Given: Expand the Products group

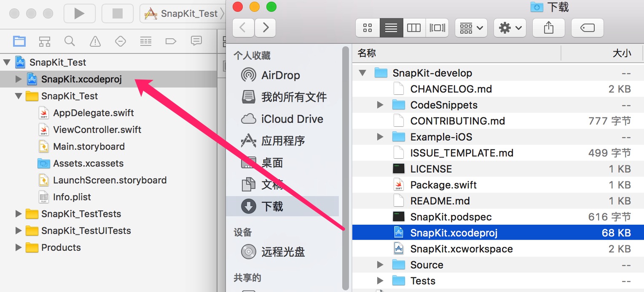Looking at the screenshot, I should pyautogui.click(x=18, y=247).
